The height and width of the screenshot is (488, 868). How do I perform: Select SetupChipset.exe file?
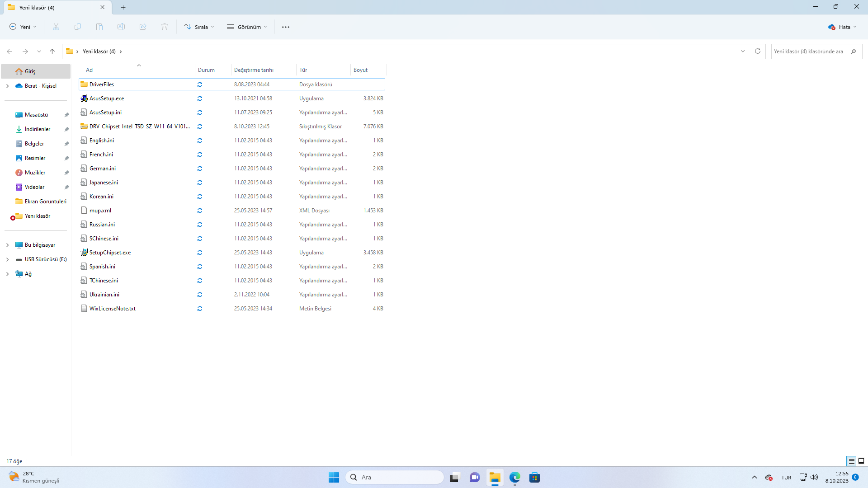pyautogui.click(x=232, y=253)
